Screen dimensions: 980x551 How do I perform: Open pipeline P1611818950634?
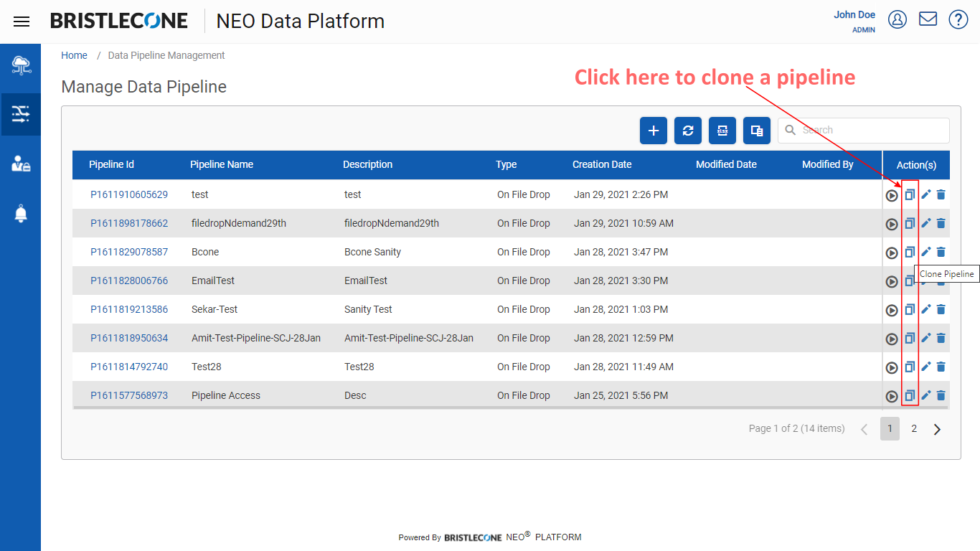tap(129, 338)
